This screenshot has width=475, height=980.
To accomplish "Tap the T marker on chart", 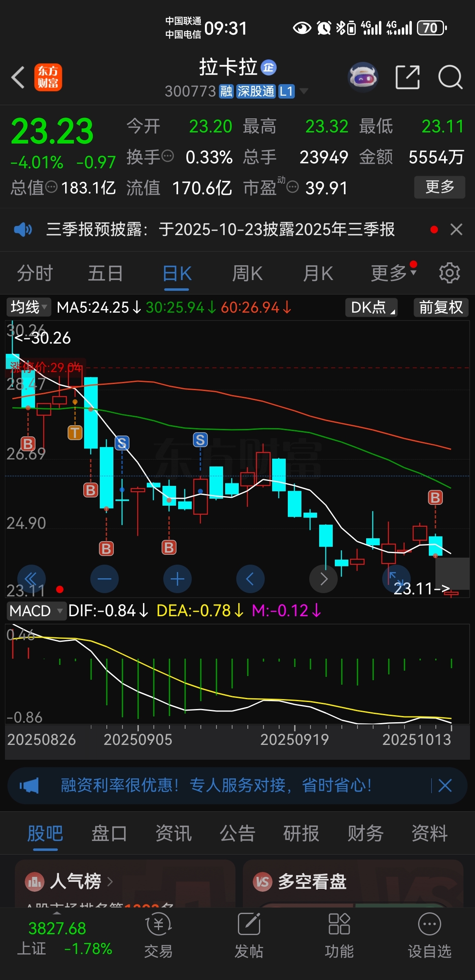I will (x=75, y=433).
